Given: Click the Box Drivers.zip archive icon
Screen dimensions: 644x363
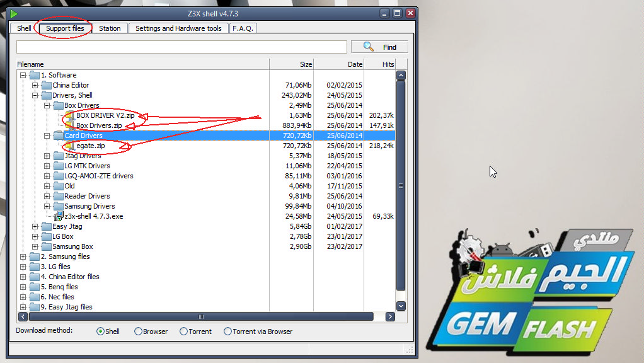Looking at the screenshot, I should click(70, 125).
